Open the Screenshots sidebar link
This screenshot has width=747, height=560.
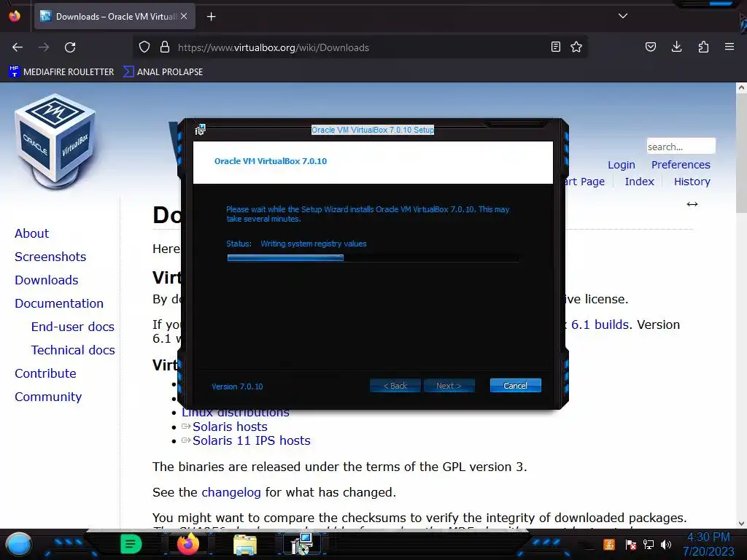pos(50,257)
